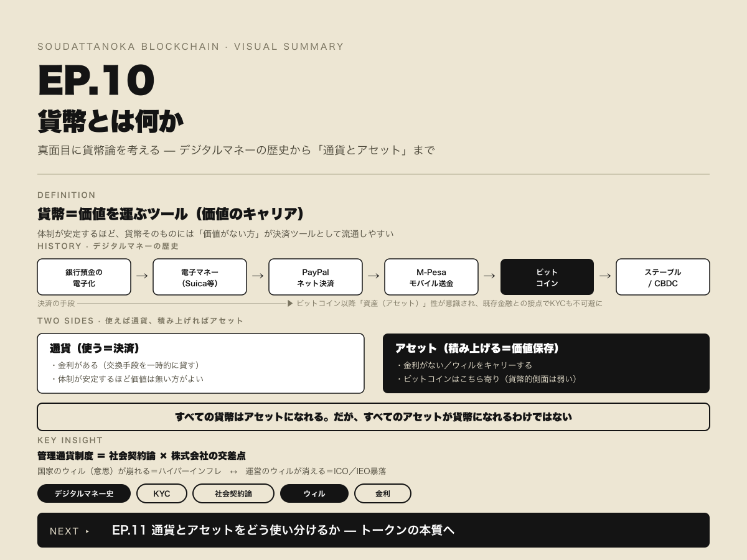Click the caption starting ビットコイン以降「資産
Screen dimensions: 747x560
(449, 304)
